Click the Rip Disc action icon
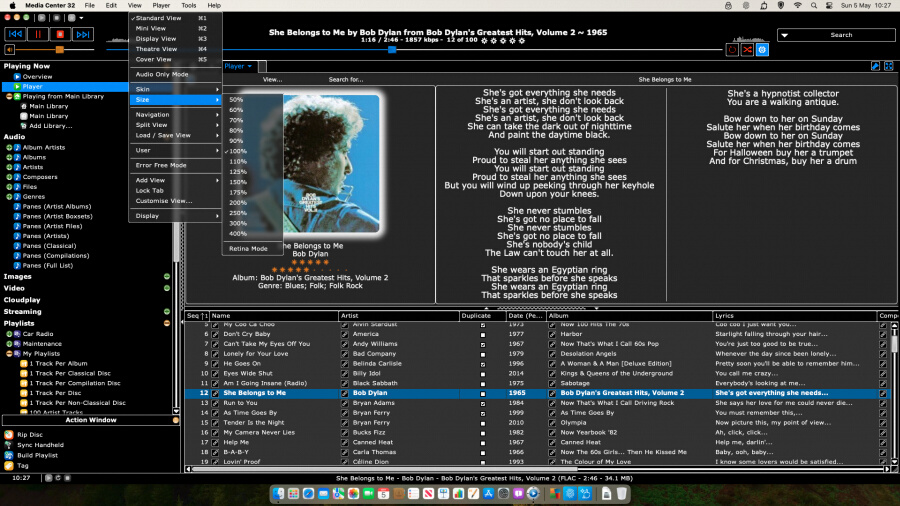The image size is (900, 506). point(9,435)
